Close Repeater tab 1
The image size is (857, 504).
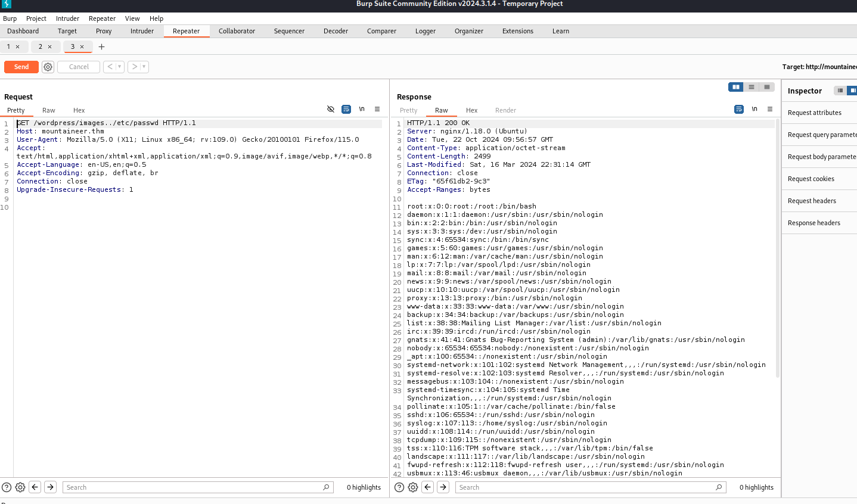click(x=18, y=46)
